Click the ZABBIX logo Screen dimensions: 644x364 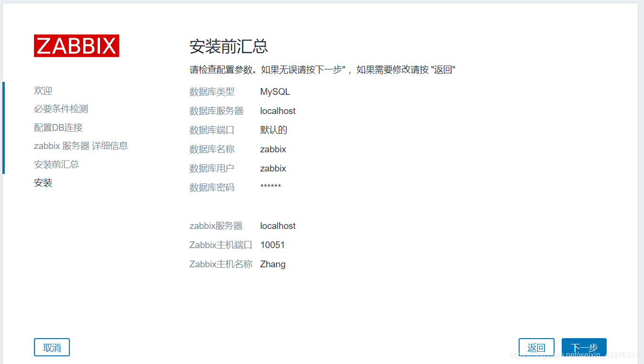(x=76, y=45)
